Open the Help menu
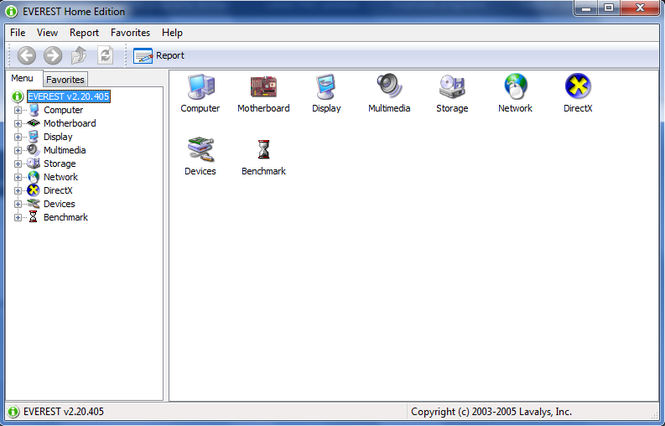Viewport: 665px width, 426px height. [172, 33]
